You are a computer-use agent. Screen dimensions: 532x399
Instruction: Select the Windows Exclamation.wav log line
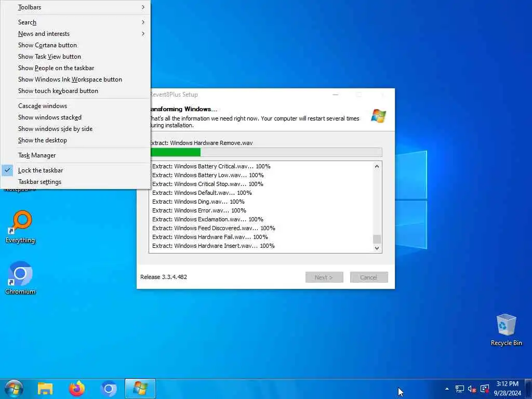pos(208,219)
